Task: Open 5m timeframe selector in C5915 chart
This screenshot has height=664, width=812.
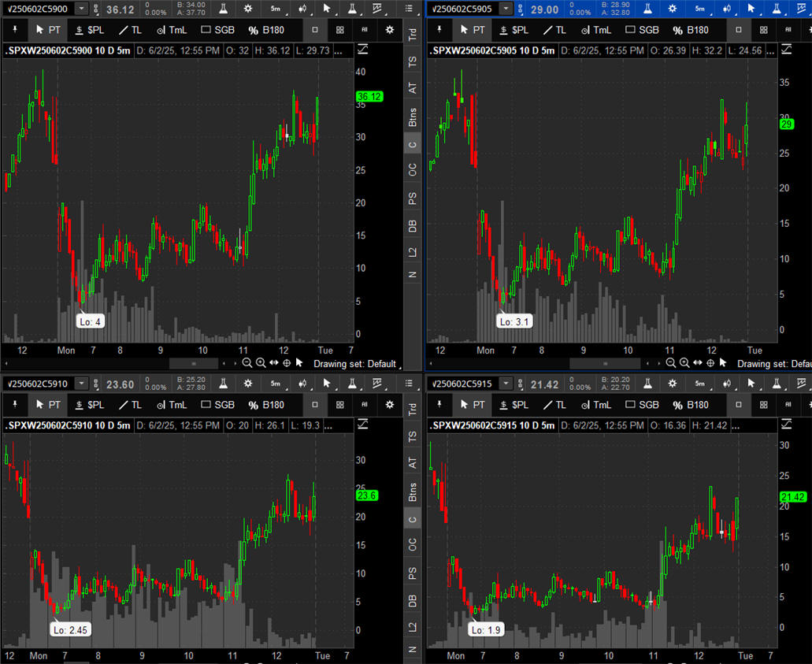Action: [700, 384]
